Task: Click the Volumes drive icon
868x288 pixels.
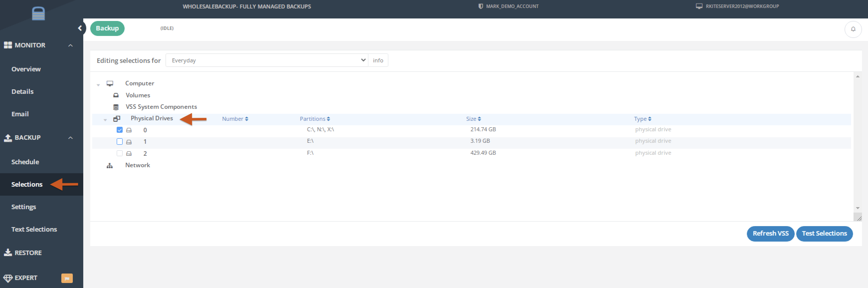Action: coord(116,95)
